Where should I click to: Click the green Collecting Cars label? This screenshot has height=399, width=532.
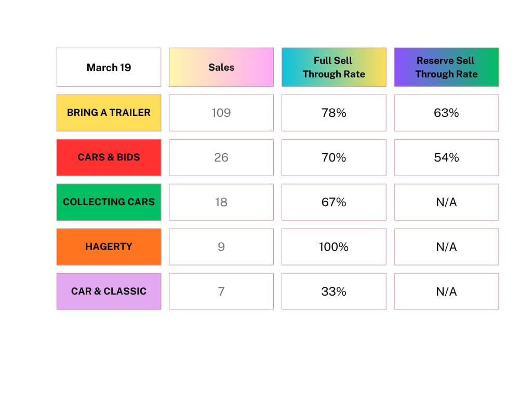[x=109, y=202]
